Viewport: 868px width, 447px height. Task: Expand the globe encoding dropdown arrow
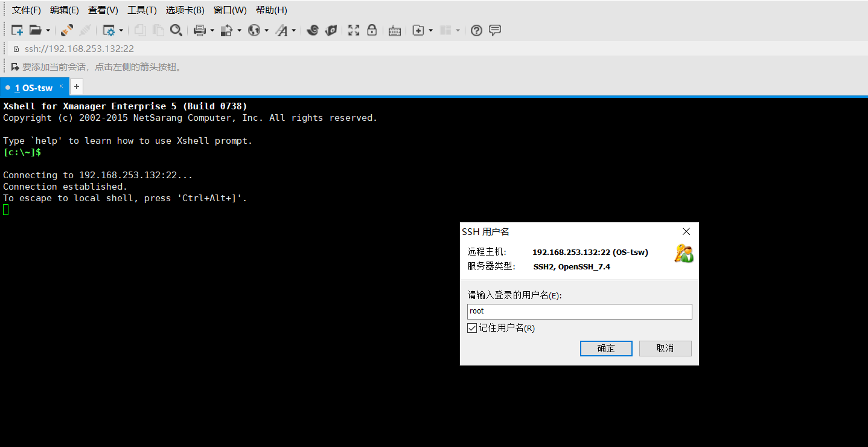(x=266, y=30)
